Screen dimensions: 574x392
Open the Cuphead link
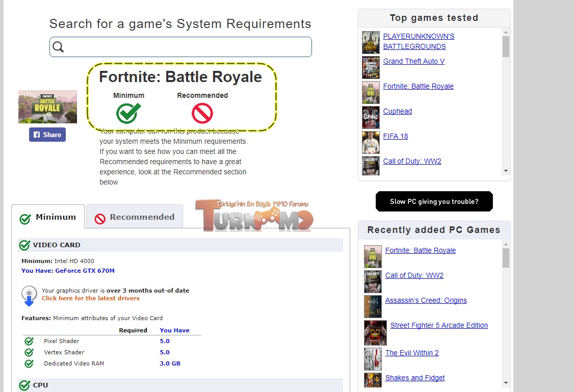[x=398, y=111]
